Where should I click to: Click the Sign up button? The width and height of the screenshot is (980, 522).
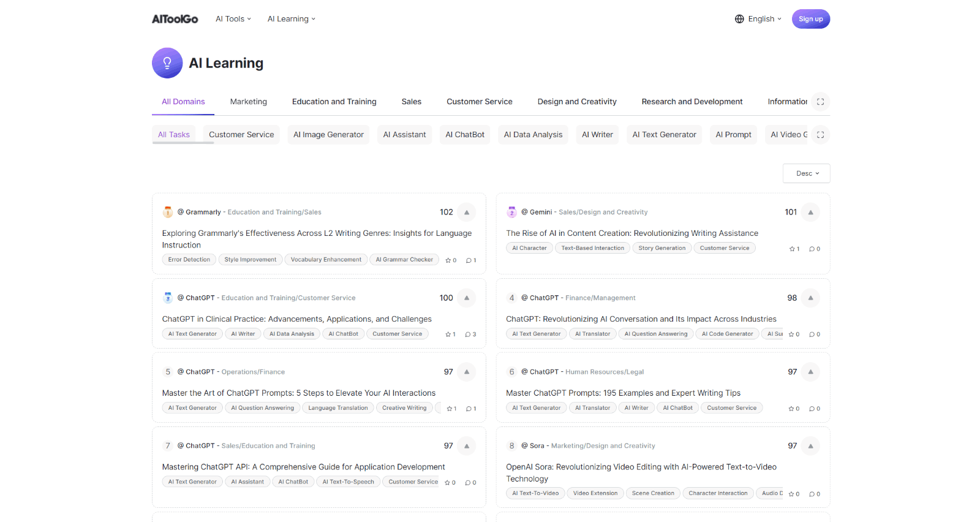810,19
